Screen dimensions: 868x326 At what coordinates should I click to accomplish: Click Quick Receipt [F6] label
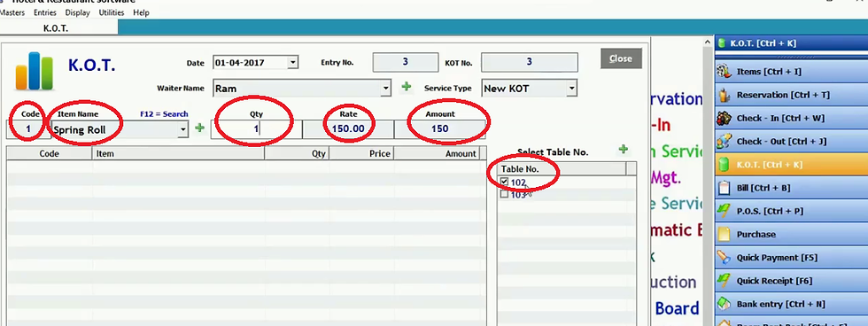(774, 281)
